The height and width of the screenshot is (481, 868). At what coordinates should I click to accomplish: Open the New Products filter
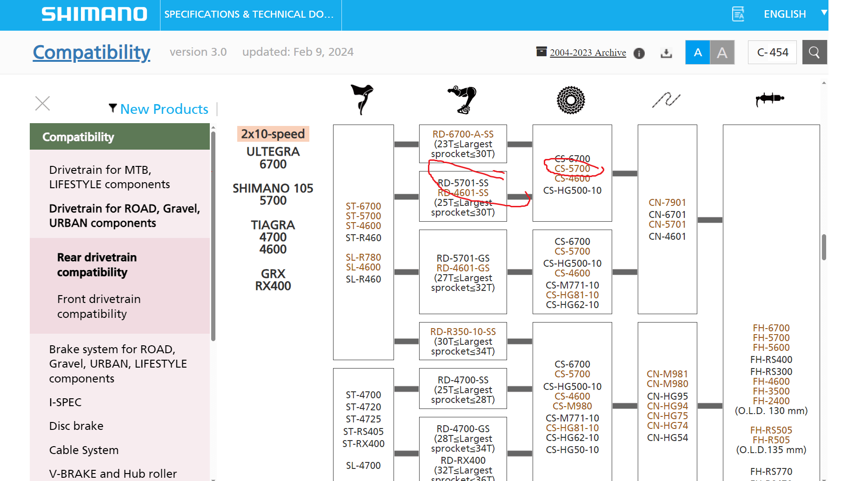(164, 109)
